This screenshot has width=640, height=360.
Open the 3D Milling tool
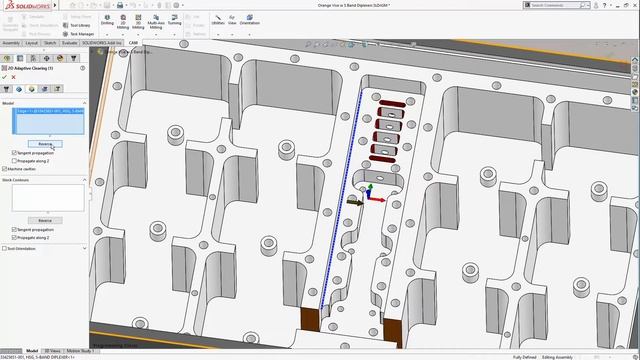pos(138,22)
